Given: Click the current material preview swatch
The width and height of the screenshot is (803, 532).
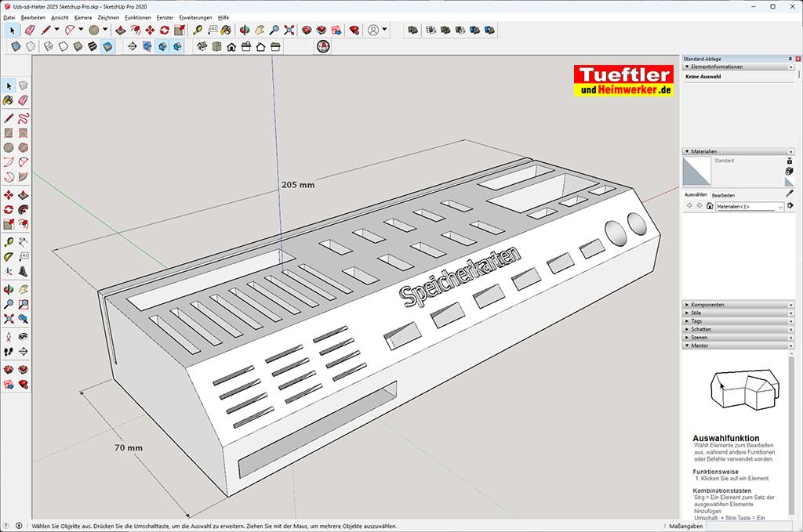Looking at the screenshot, I should pyautogui.click(x=696, y=171).
